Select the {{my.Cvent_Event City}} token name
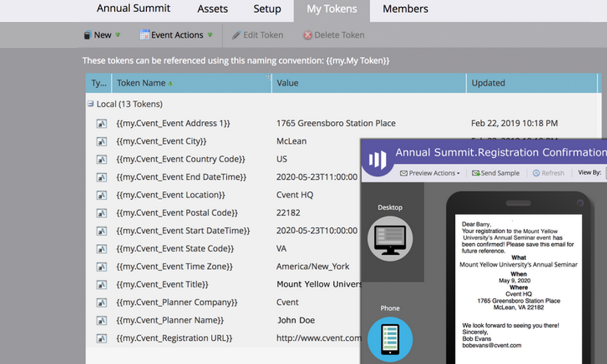The width and height of the screenshot is (607, 364). tap(162, 141)
